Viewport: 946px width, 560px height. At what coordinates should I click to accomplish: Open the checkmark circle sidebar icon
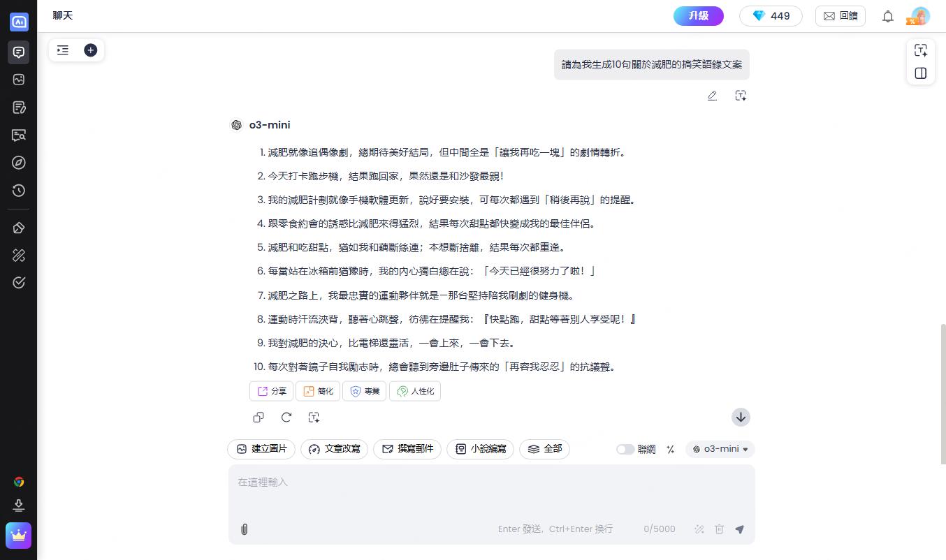pyautogui.click(x=19, y=283)
